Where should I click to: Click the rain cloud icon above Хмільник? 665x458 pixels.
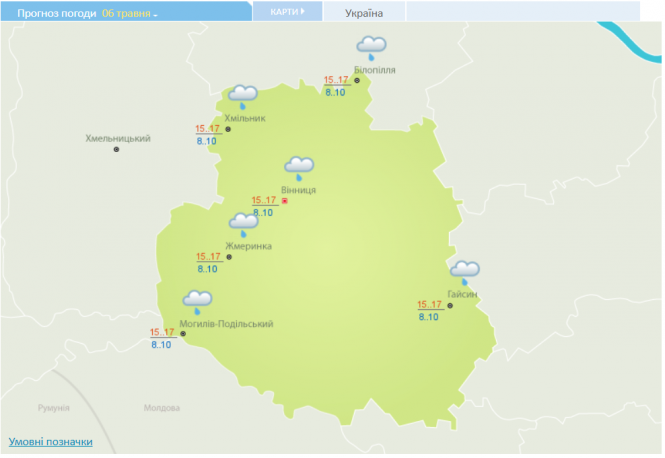pyautogui.click(x=243, y=96)
